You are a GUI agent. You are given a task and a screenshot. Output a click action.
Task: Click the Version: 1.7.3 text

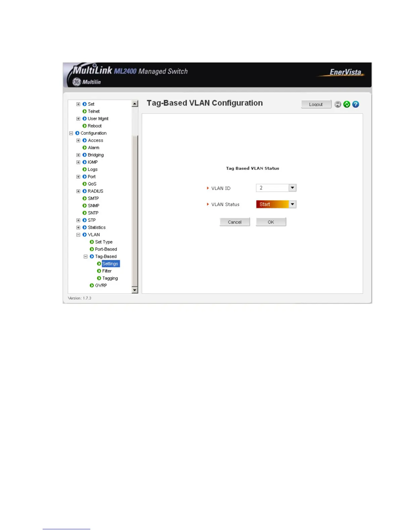(80, 298)
